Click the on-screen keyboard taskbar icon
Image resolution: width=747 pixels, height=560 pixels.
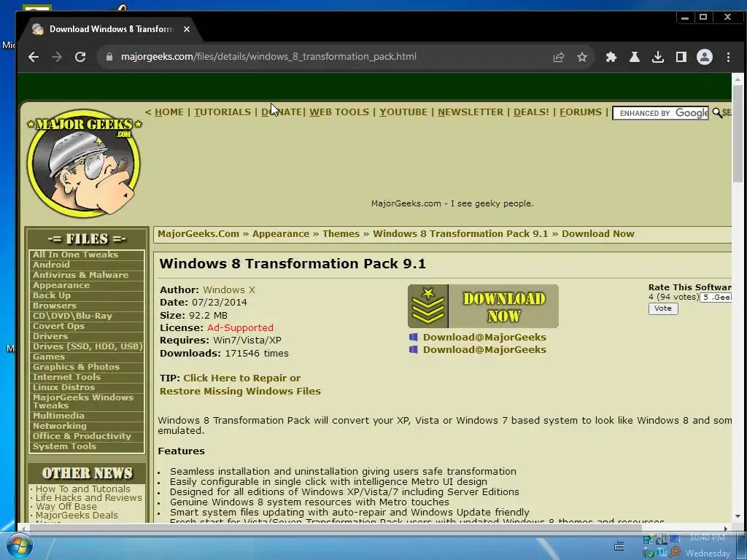619,546
